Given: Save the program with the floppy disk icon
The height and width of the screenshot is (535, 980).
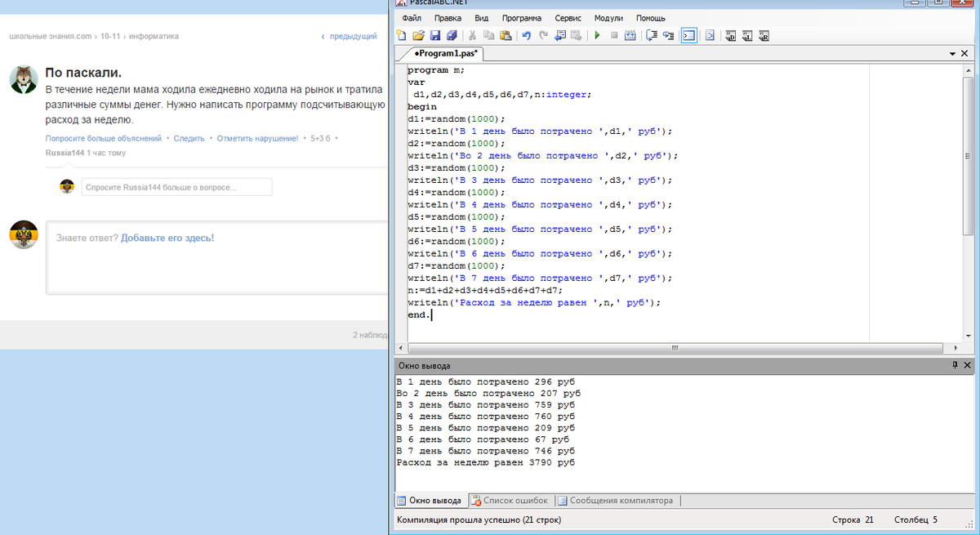Looking at the screenshot, I should coord(435,35).
